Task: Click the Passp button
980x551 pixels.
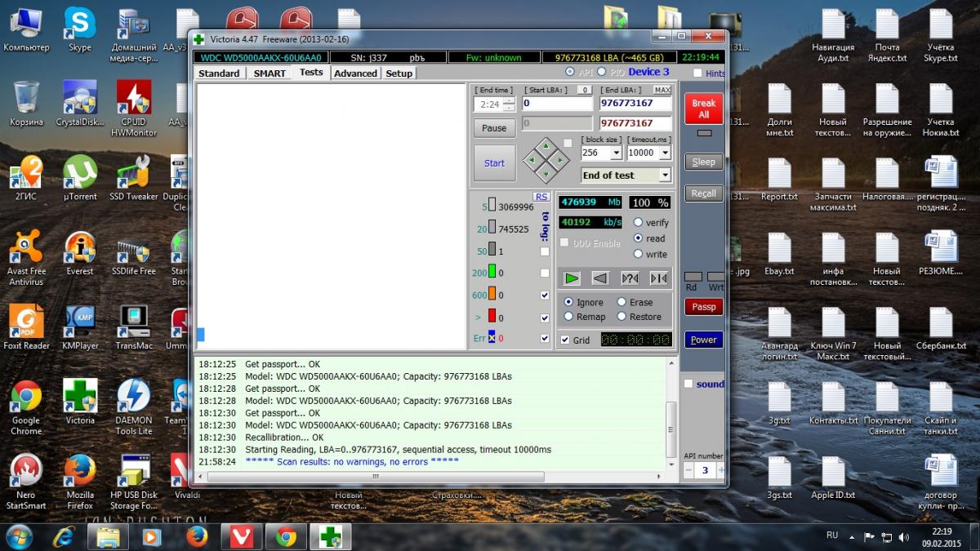Action: 703,307
